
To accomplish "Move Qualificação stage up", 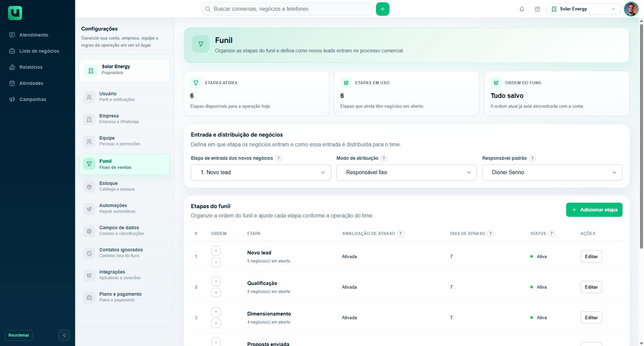I will pyautogui.click(x=216, y=281).
